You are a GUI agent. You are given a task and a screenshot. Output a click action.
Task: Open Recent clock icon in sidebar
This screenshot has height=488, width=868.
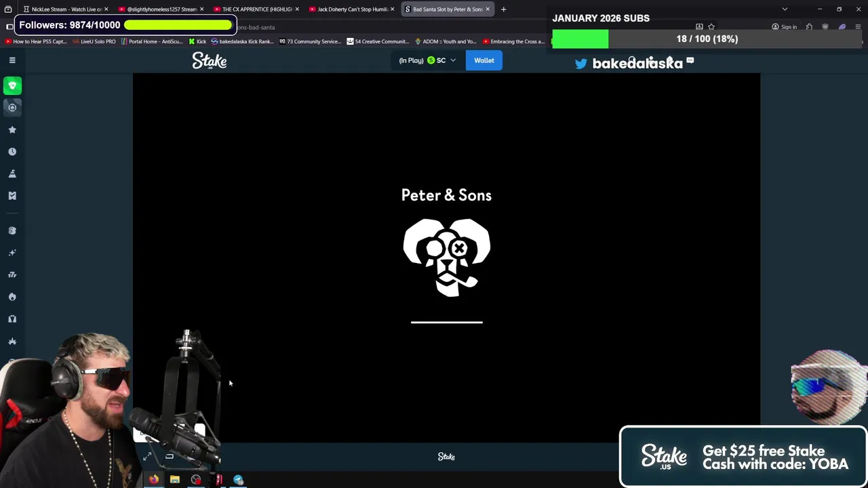point(12,152)
